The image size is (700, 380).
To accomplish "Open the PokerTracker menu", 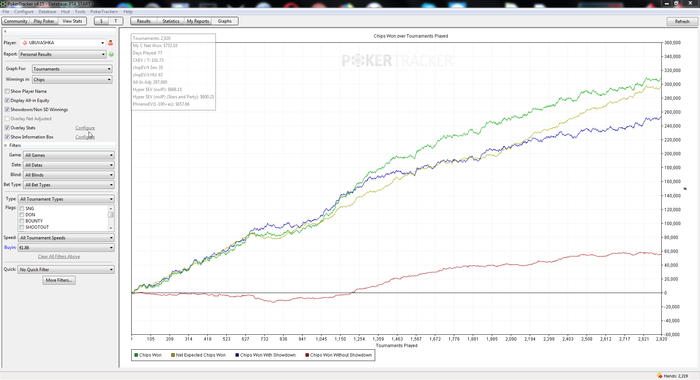I will point(104,12).
